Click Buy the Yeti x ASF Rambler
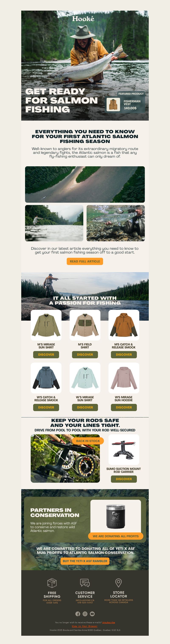170x644 pixels. click(x=85, y=561)
